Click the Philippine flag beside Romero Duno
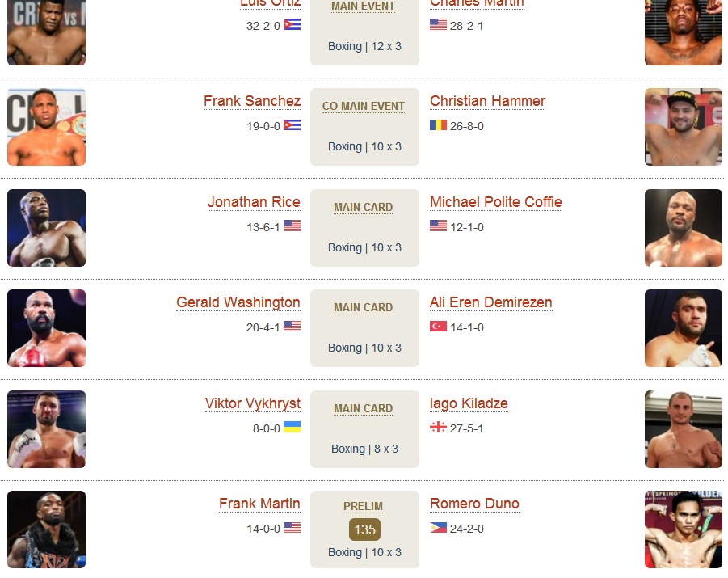 pyautogui.click(x=438, y=528)
